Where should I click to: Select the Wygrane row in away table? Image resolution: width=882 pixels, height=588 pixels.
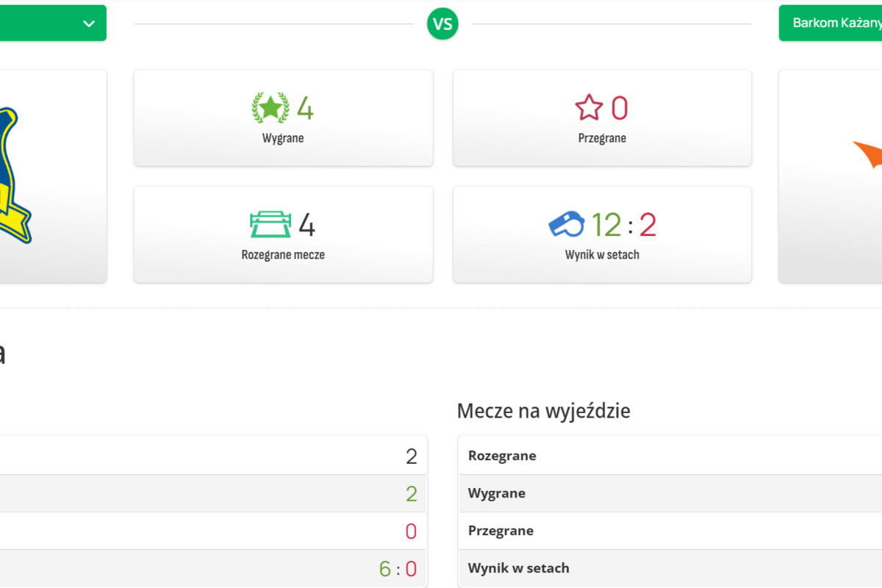click(x=496, y=493)
